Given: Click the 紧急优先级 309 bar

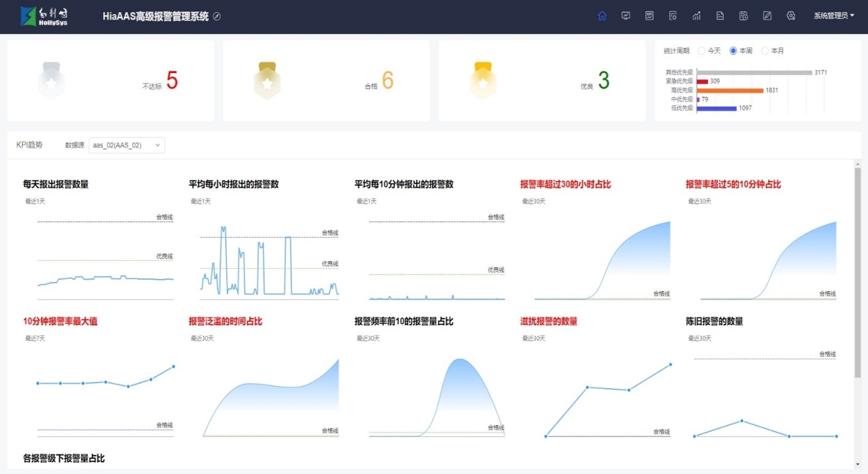Looking at the screenshot, I should [703, 81].
